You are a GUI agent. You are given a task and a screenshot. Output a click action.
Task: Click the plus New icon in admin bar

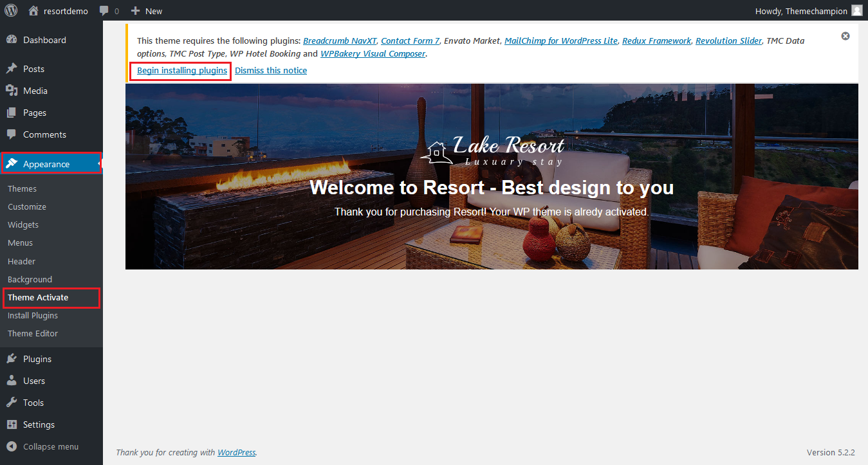(x=135, y=11)
